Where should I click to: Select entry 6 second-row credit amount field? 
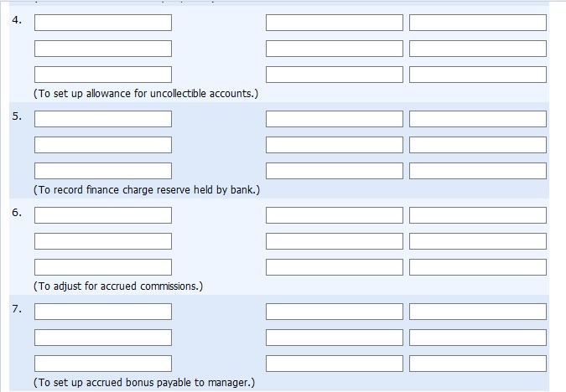point(478,241)
